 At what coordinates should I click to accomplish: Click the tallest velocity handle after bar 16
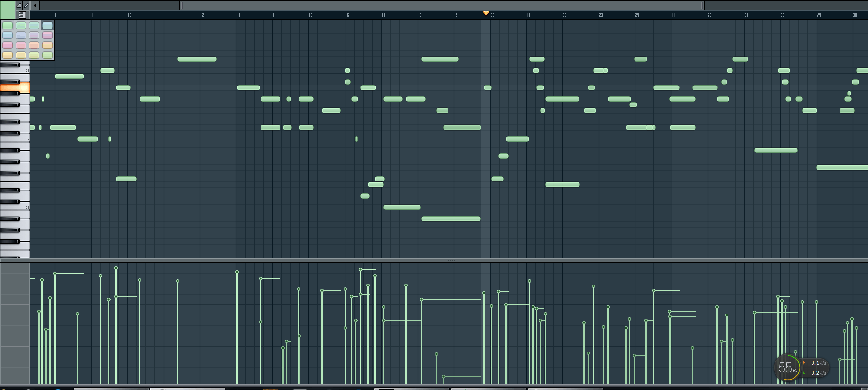coord(360,269)
